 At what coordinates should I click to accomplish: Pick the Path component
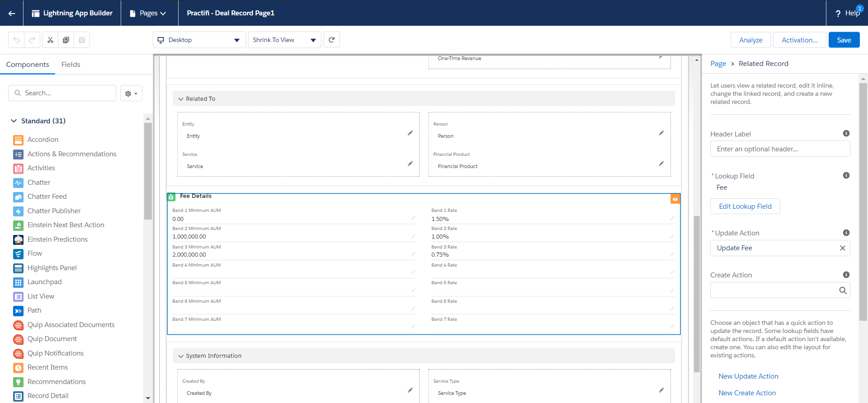[34, 310]
